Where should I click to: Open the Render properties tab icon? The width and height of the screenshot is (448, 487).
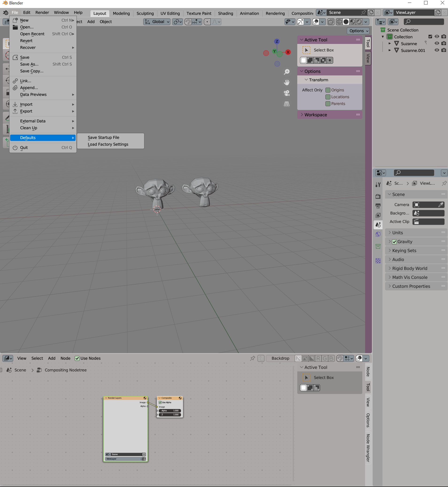click(x=378, y=196)
